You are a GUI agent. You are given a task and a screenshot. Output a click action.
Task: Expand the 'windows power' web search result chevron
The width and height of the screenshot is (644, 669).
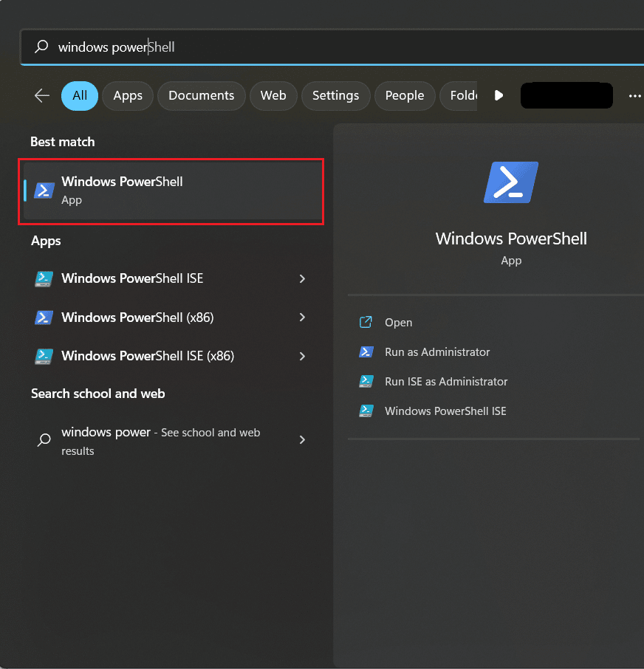pos(302,439)
